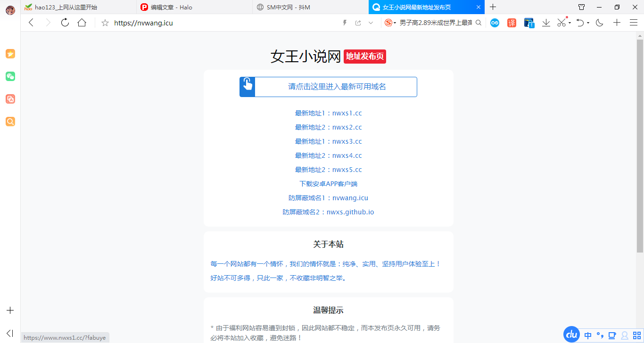
Task: Click the 请点击这里进入最新可用域名 button
Action: pyautogui.click(x=328, y=87)
